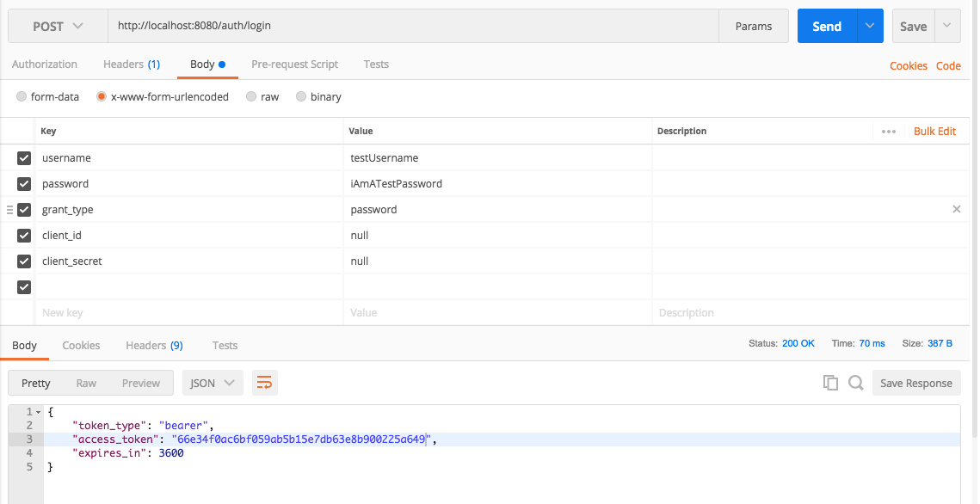Collapse JSON object at line 1 arrow

[x=38, y=412]
